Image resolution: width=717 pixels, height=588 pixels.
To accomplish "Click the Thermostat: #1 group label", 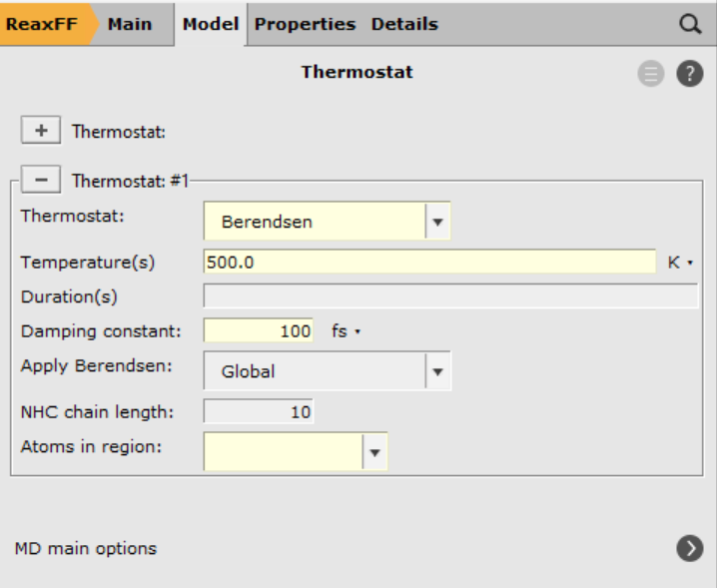I will [x=131, y=181].
